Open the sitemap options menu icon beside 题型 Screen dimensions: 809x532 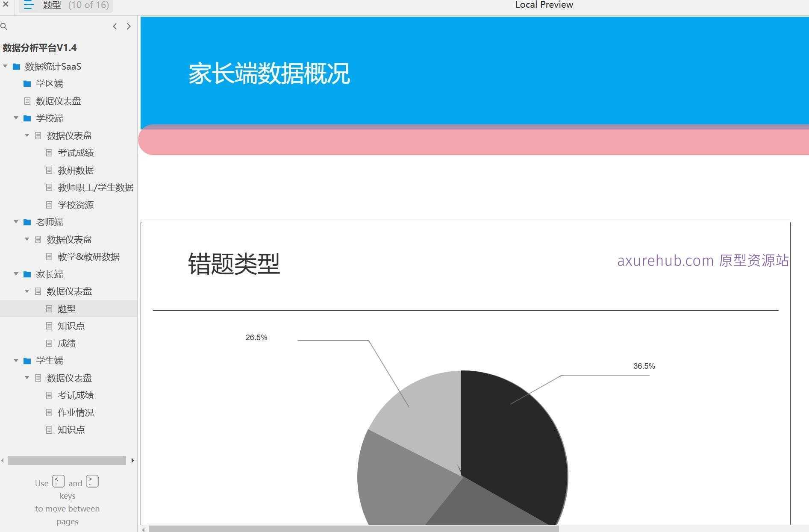pos(28,6)
